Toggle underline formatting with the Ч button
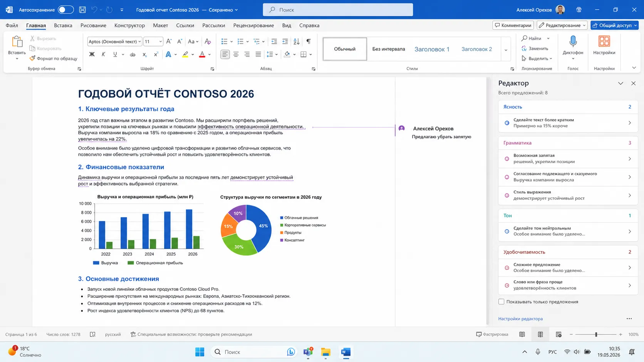 115,55
